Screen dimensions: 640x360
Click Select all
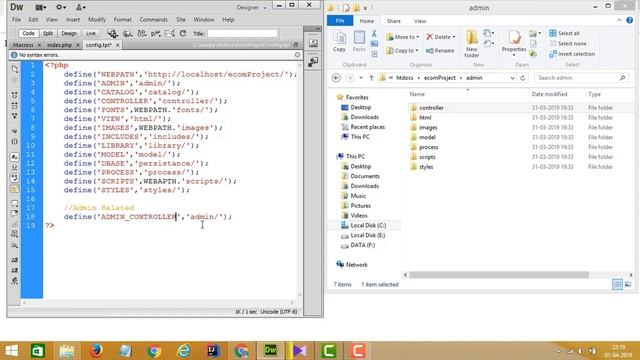click(564, 33)
